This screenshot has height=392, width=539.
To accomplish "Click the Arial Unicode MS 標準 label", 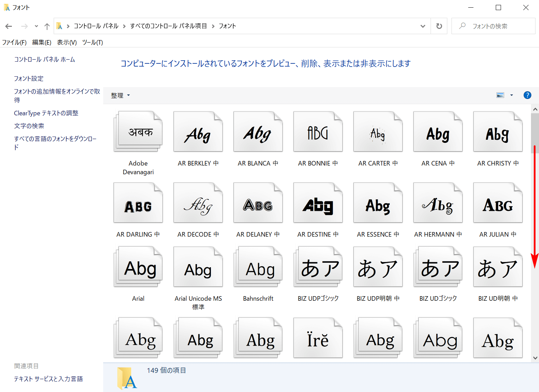I will click(x=198, y=303).
